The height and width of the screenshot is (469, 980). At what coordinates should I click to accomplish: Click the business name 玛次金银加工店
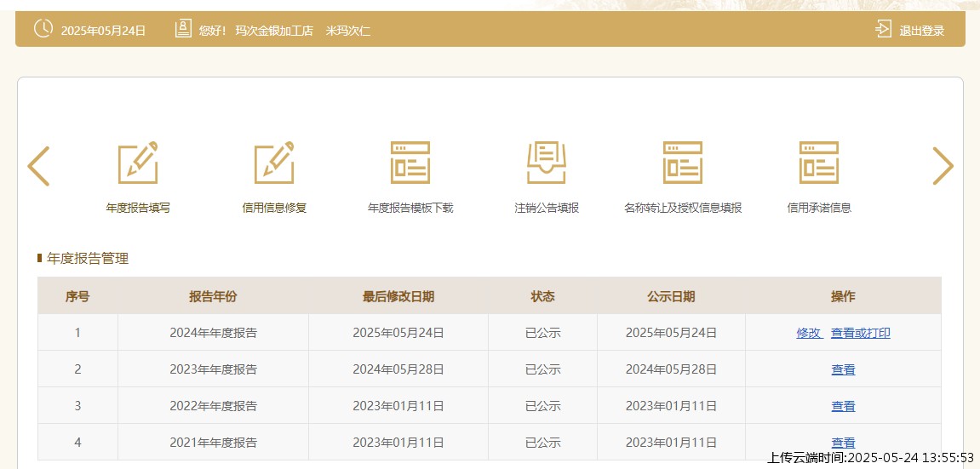coord(274,31)
